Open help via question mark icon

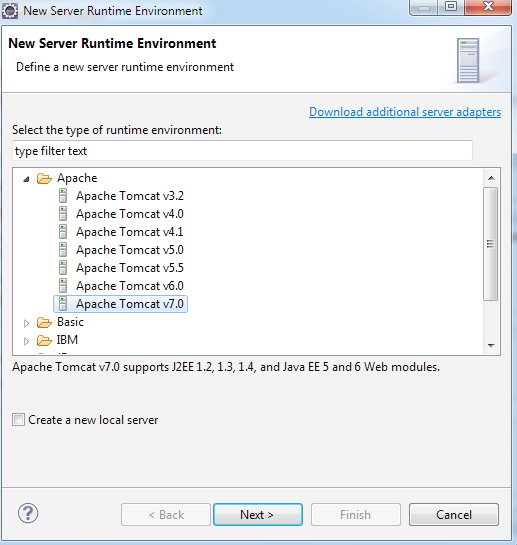tap(28, 513)
